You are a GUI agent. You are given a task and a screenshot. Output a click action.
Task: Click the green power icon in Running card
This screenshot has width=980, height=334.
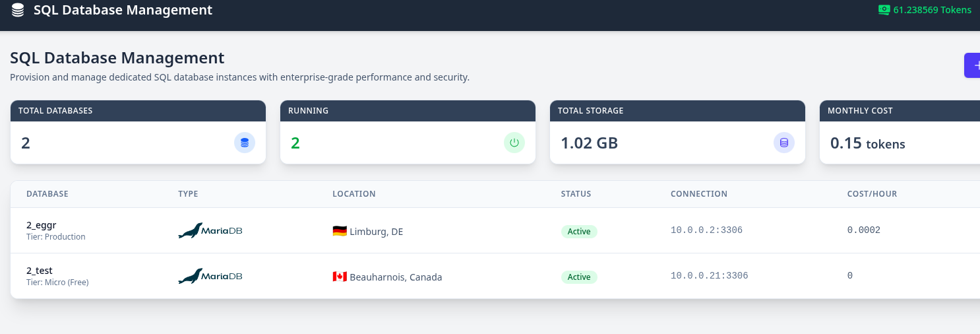[x=514, y=143]
